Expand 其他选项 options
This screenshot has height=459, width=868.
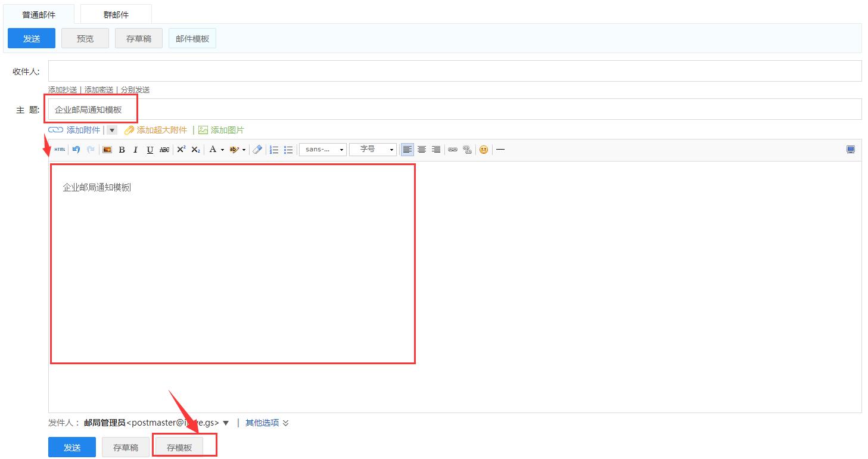267,423
